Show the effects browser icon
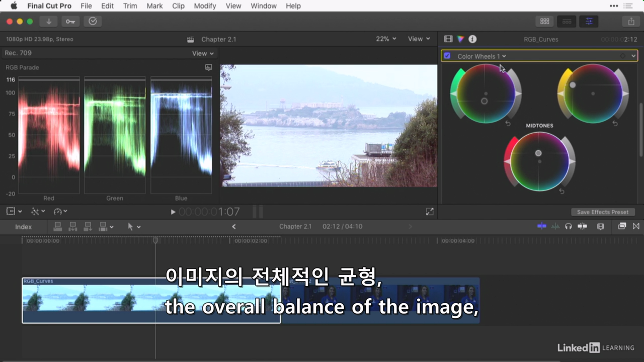The height and width of the screenshot is (362, 644). (622, 226)
